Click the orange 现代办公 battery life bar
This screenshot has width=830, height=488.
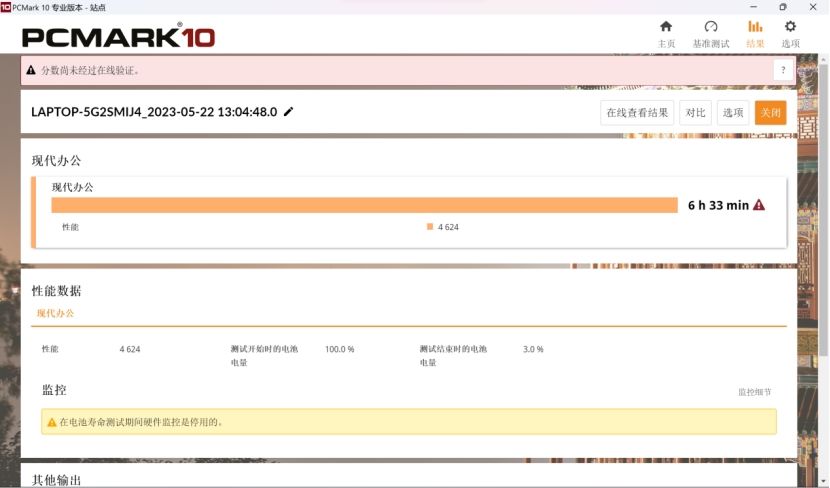point(364,205)
